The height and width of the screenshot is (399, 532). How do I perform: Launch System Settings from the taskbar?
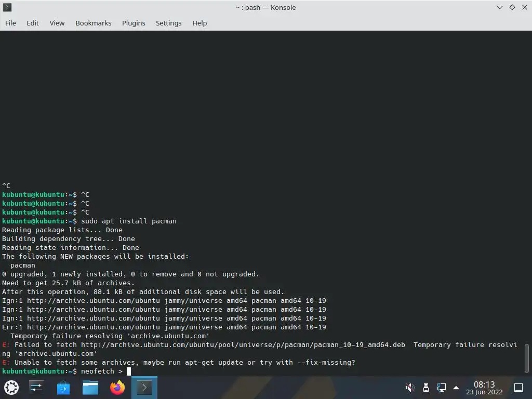click(x=36, y=388)
